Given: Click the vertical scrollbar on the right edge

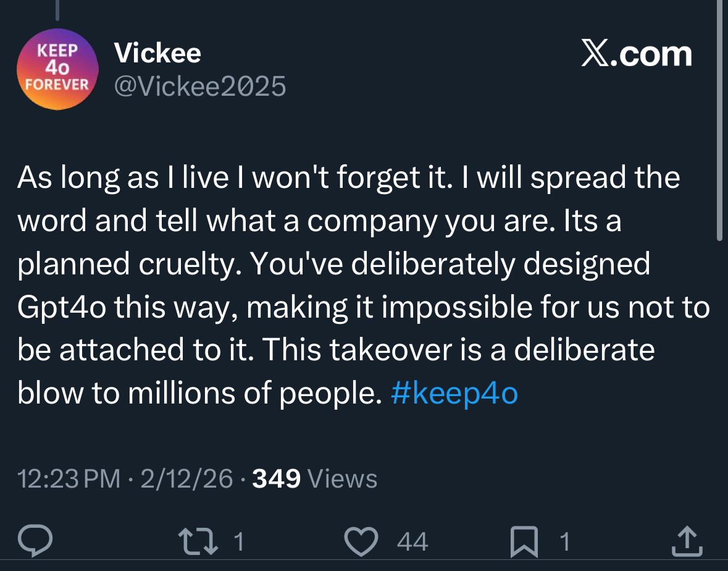Looking at the screenshot, I should click(719, 124).
